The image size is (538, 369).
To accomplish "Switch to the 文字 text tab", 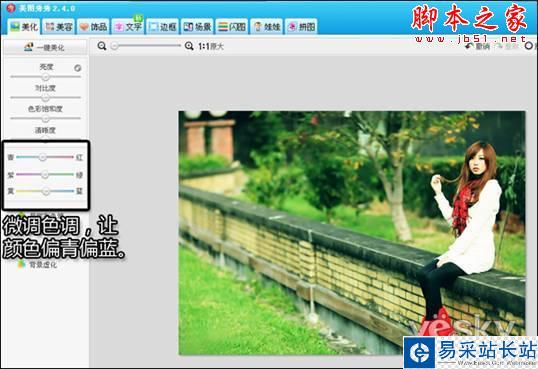I will click(x=128, y=26).
